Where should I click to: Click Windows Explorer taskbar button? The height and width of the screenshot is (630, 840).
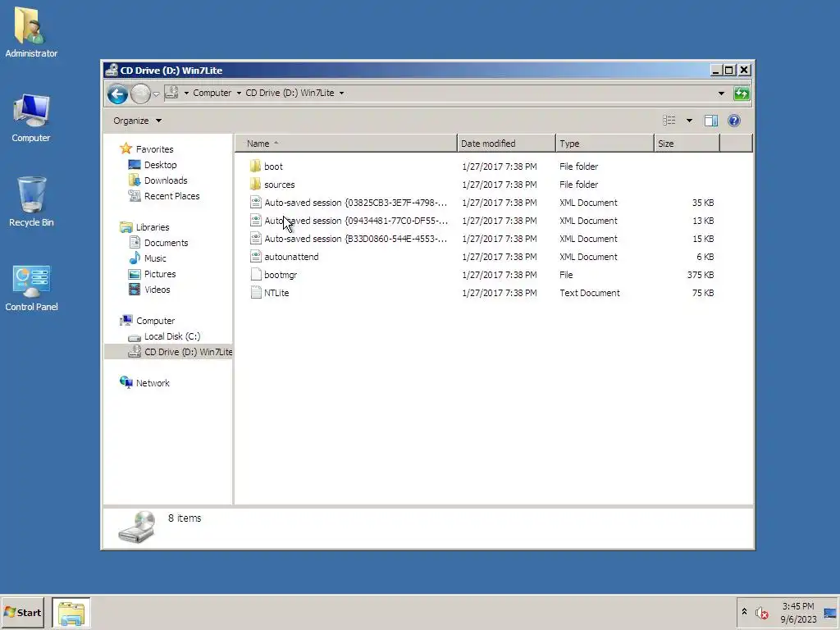coord(71,613)
